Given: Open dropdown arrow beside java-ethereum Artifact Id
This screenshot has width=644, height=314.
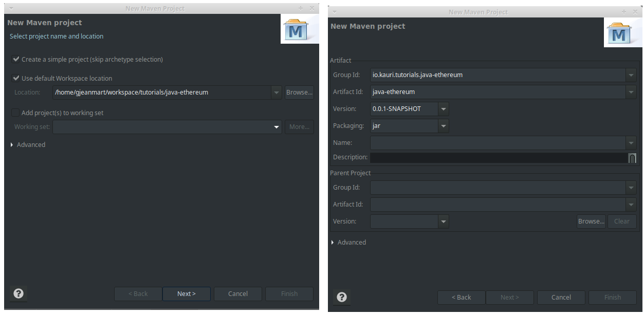Looking at the screenshot, I should [x=631, y=92].
